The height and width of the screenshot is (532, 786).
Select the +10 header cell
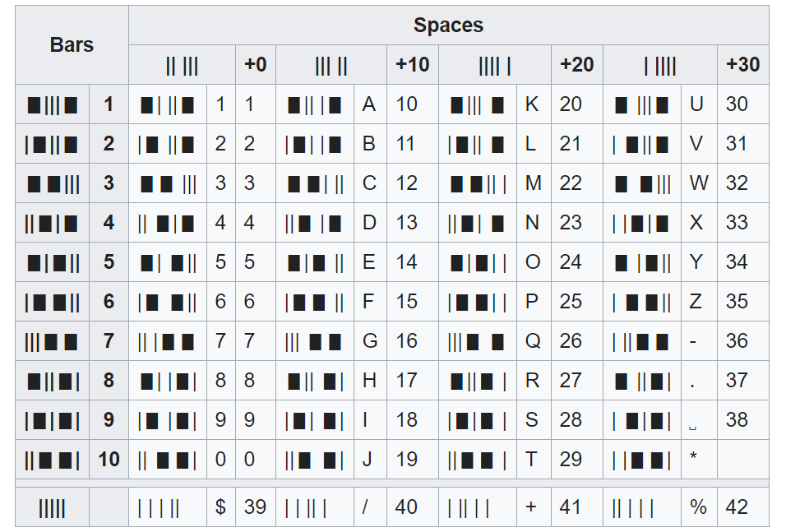click(412, 64)
